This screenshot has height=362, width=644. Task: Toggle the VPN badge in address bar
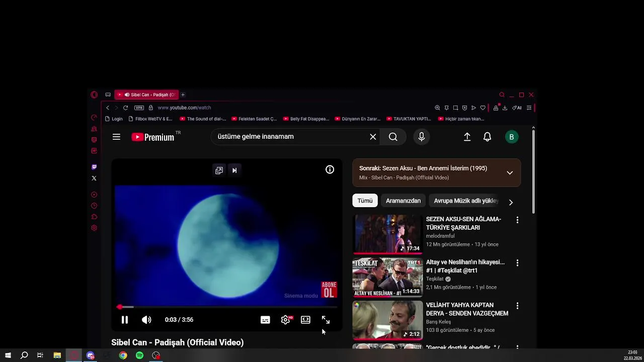tap(139, 108)
